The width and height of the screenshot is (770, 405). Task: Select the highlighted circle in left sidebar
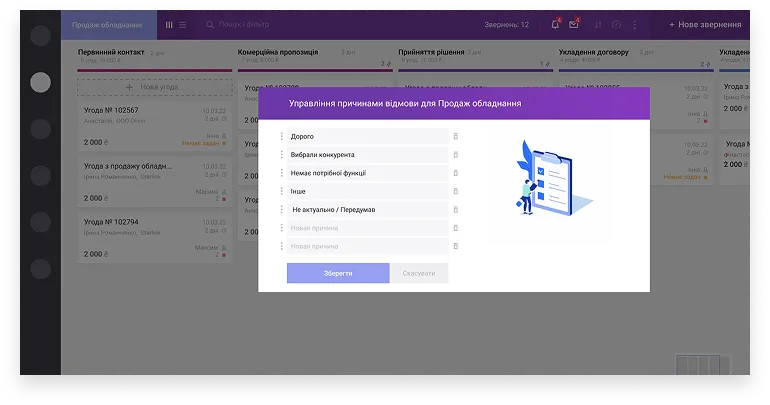[x=40, y=82]
